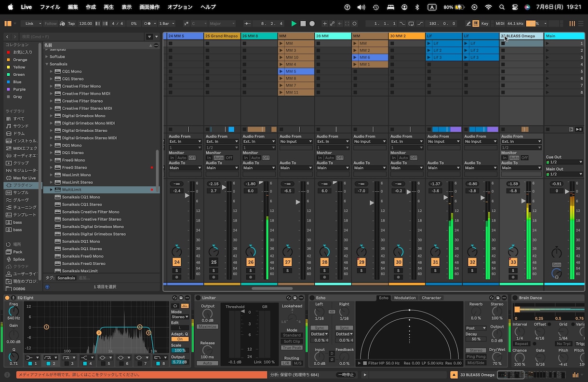Solo track 33 with its S button
Image resolution: width=588 pixels, height=382 pixels.
513,271
